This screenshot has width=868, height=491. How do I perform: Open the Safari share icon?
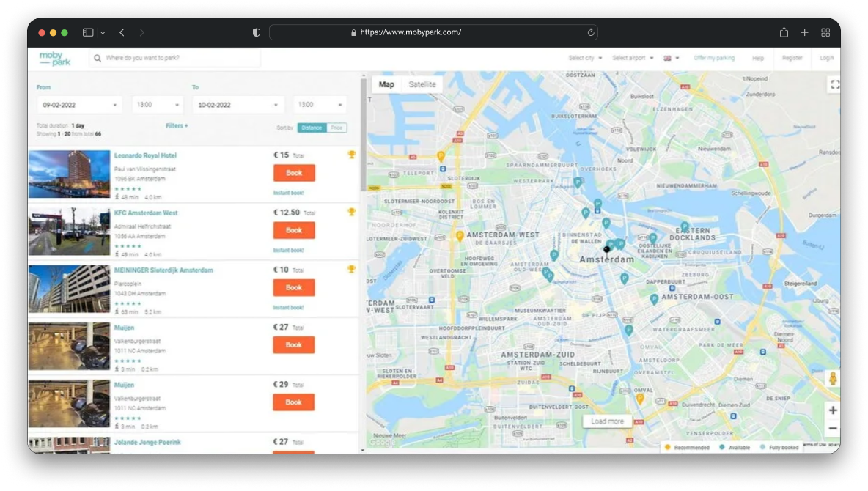(784, 32)
